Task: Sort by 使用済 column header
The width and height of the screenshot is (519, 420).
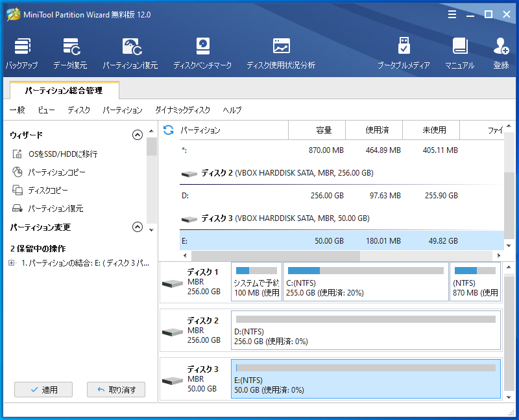Action: [374, 130]
